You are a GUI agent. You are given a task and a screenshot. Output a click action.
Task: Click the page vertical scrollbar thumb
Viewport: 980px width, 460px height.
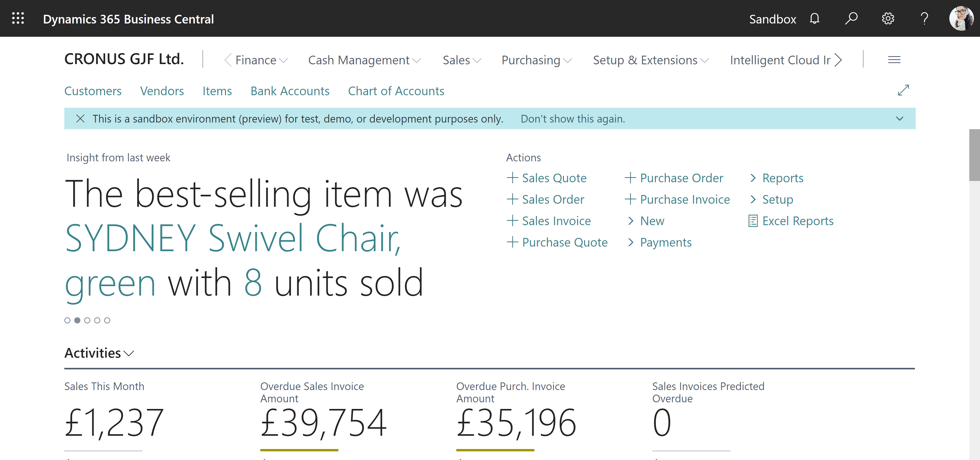[974, 155]
